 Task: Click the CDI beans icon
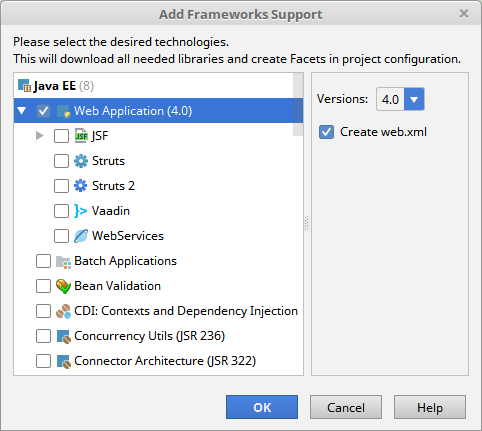(x=63, y=311)
